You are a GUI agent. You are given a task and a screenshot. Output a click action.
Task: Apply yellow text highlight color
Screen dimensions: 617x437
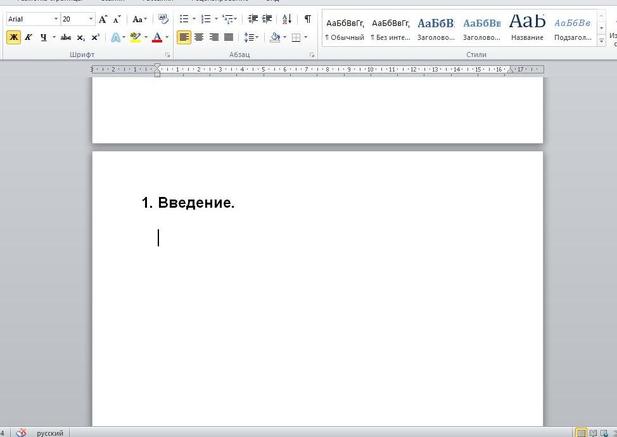(x=135, y=37)
